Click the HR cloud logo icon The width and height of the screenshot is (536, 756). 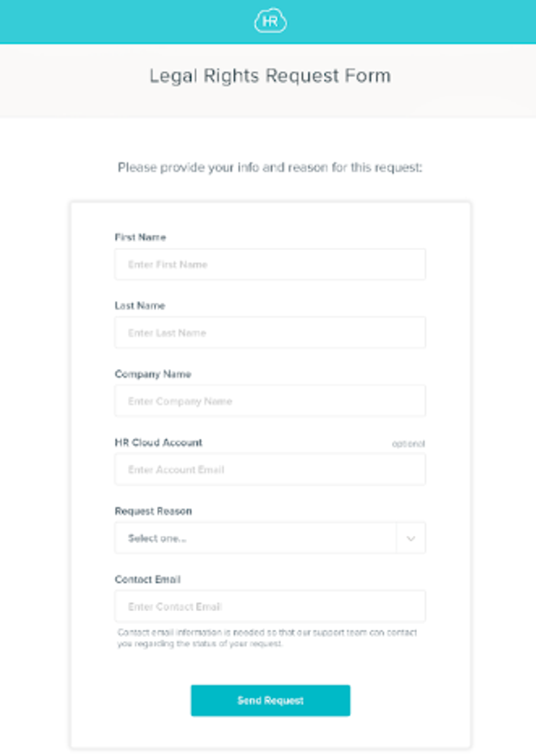(x=270, y=21)
